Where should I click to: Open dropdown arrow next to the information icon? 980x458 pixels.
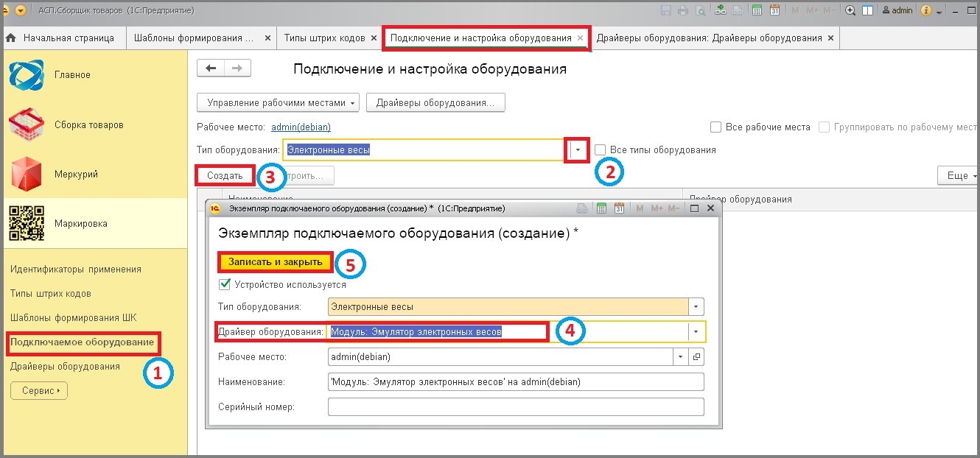pyautogui.click(x=940, y=12)
